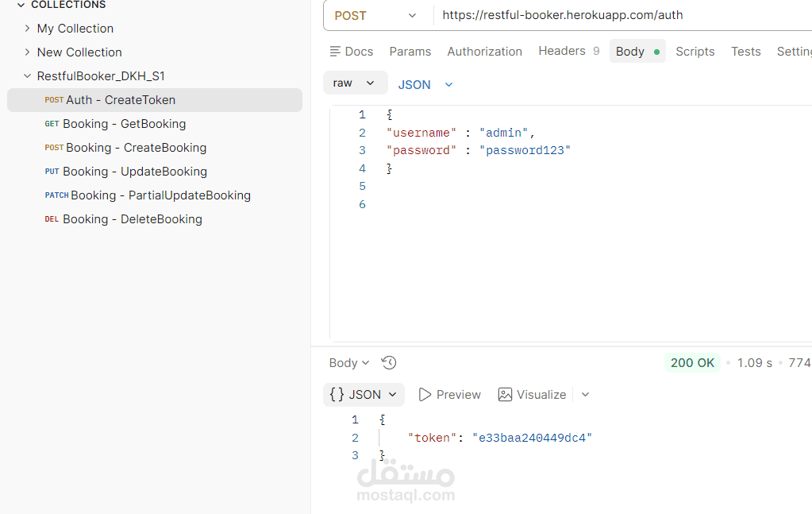812x514 pixels.
Task: Collapse the COLLECTIONS section chevron
Action: (21, 5)
